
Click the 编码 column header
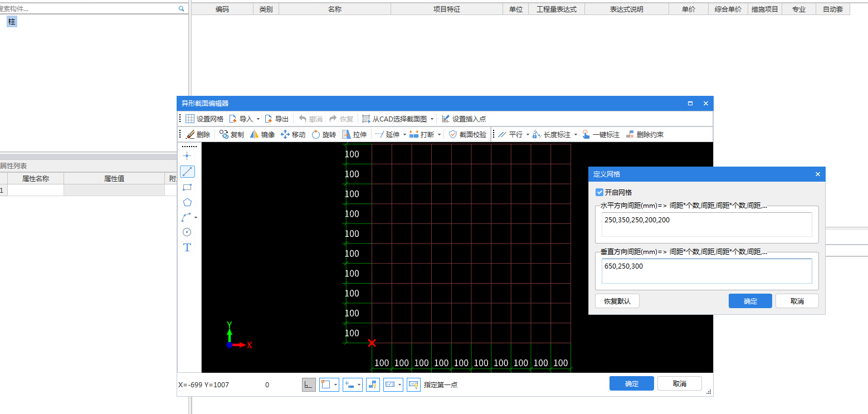[222, 9]
